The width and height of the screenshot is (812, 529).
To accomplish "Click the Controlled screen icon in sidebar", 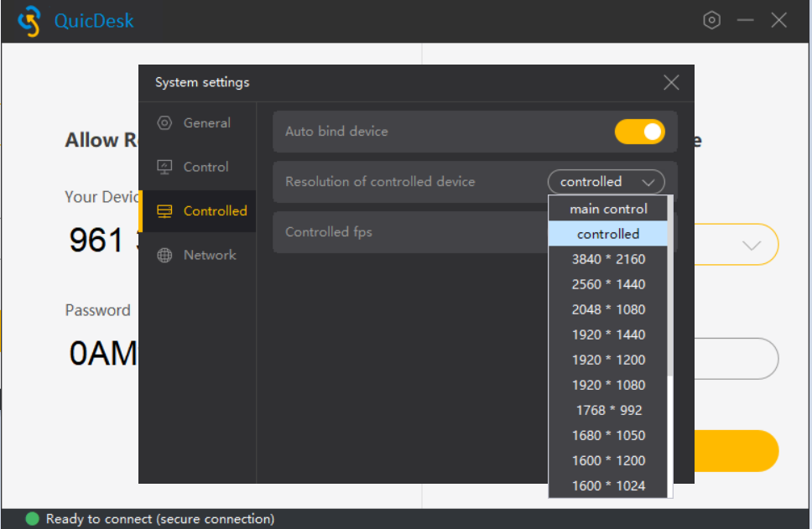I will 164,211.
